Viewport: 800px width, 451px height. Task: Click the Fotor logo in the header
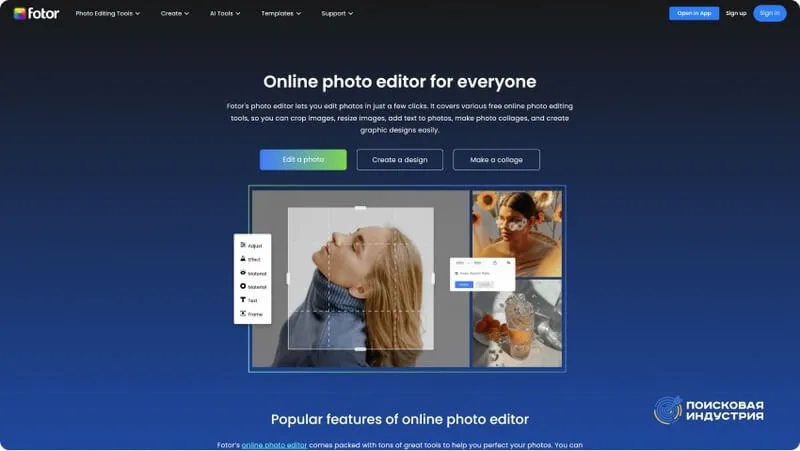[x=35, y=13]
